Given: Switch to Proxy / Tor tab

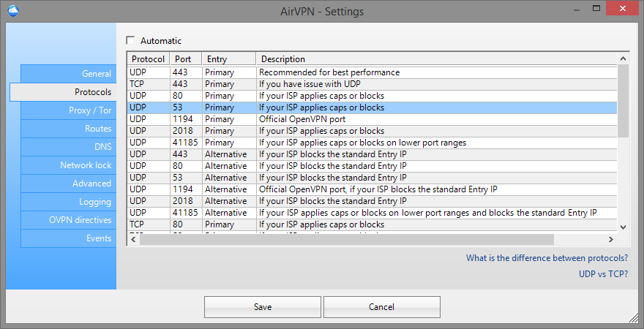Looking at the screenshot, I should tap(69, 110).
